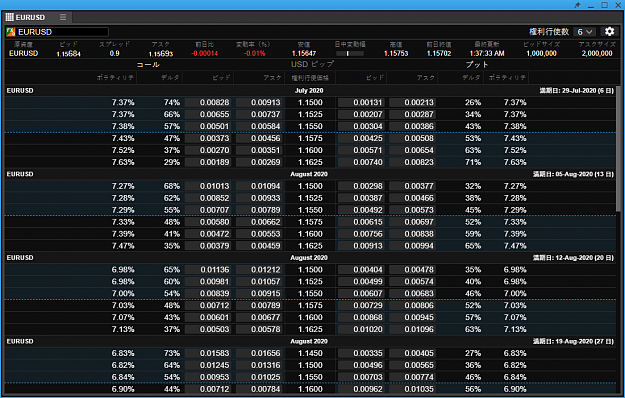Click the grid icon on the EURUSD tab
625x398 pixels.
10,17
